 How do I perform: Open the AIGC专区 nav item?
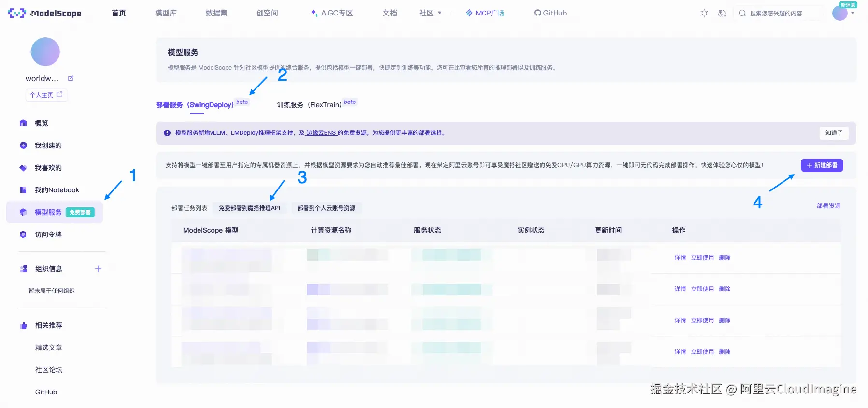(331, 13)
